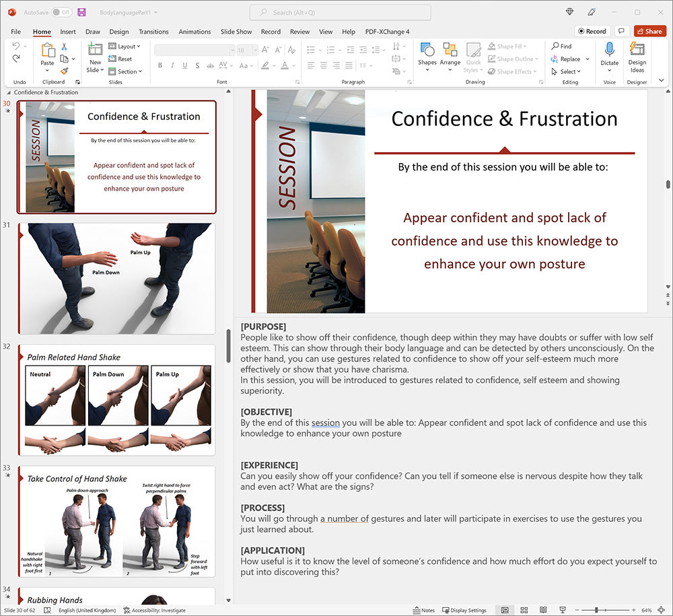
Task: Click the Dictate microphone icon
Action: 609,49
